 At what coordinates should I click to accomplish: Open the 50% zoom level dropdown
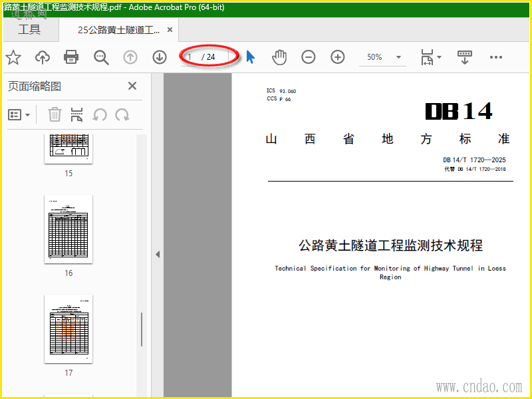(398, 57)
